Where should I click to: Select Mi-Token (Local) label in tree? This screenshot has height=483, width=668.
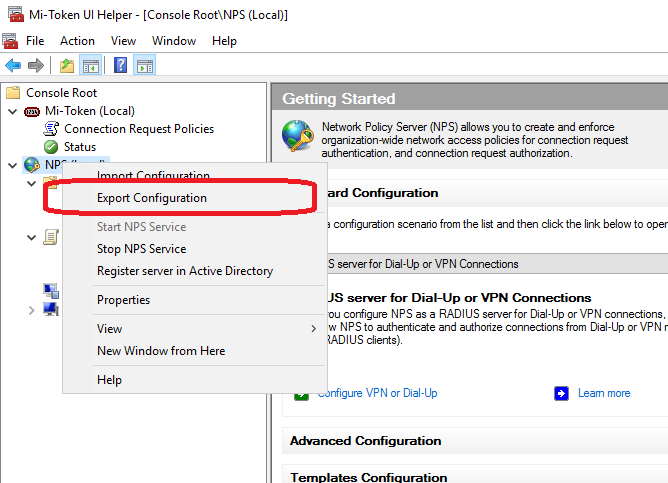[90, 111]
